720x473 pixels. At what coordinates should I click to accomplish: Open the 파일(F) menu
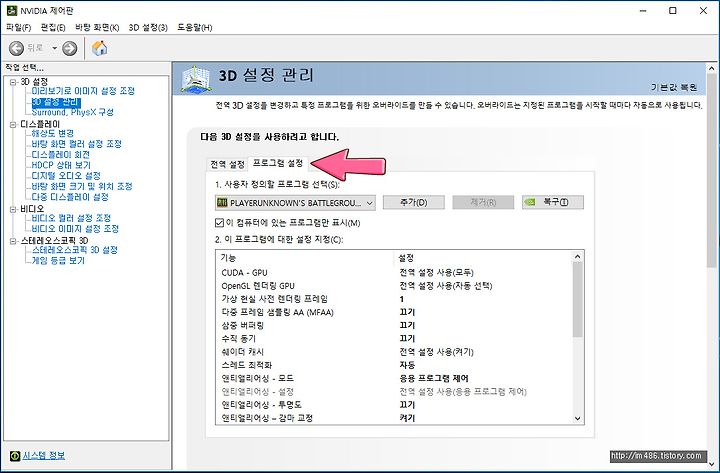pyautogui.click(x=18, y=28)
